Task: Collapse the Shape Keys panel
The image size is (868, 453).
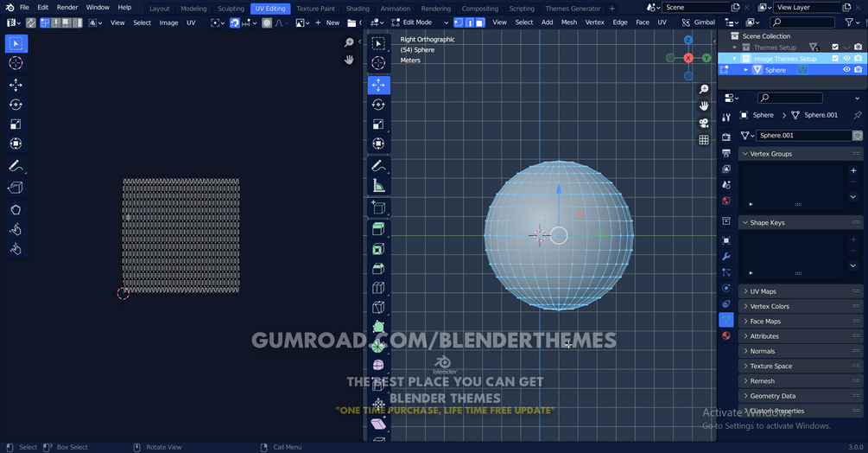Action: point(801,222)
